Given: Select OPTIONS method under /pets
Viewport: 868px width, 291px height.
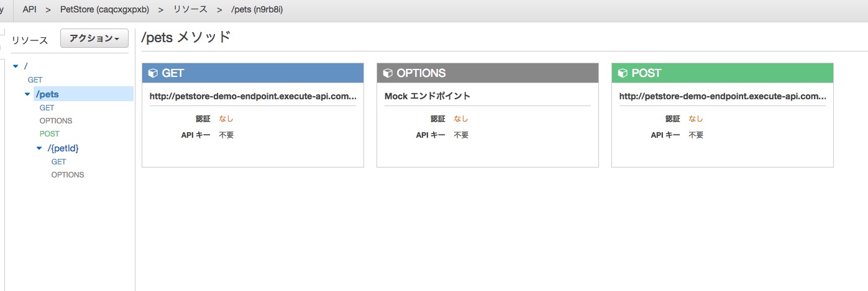Looking at the screenshot, I should point(56,121).
